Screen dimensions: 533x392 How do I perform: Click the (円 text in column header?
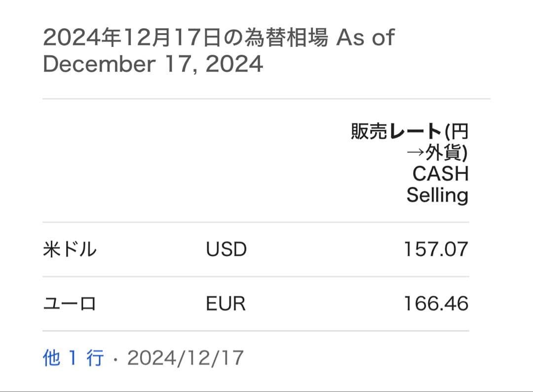[456, 132]
